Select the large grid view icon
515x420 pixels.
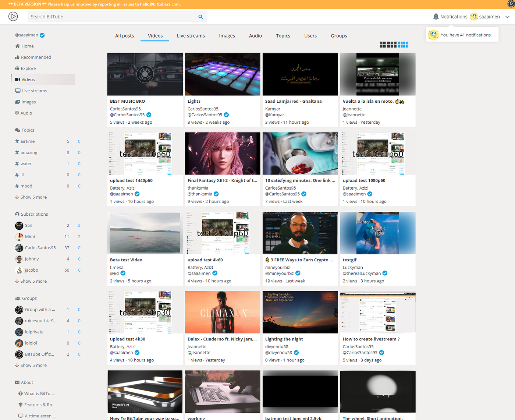click(383, 45)
